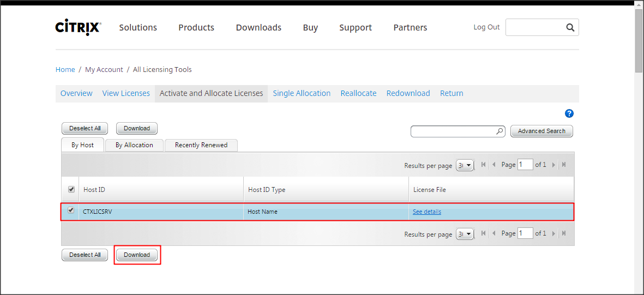The height and width of the screenshot is (295, 644).
Task: Open the Single Allocation menu item
Action: 302,93
